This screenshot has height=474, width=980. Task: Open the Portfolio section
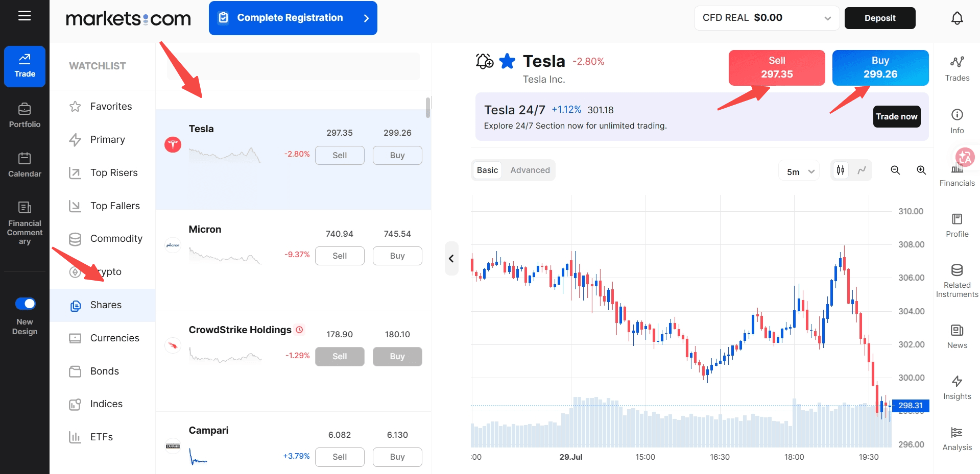tap(25, 115)
